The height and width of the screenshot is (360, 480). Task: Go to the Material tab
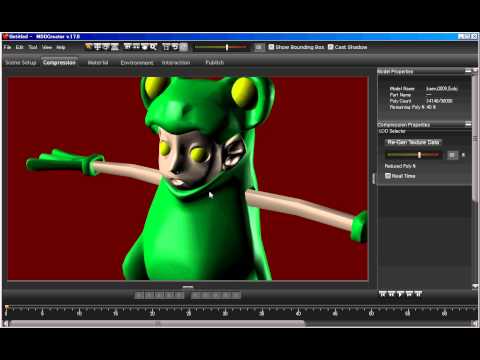pyautogui.click(x=98, y=63)
